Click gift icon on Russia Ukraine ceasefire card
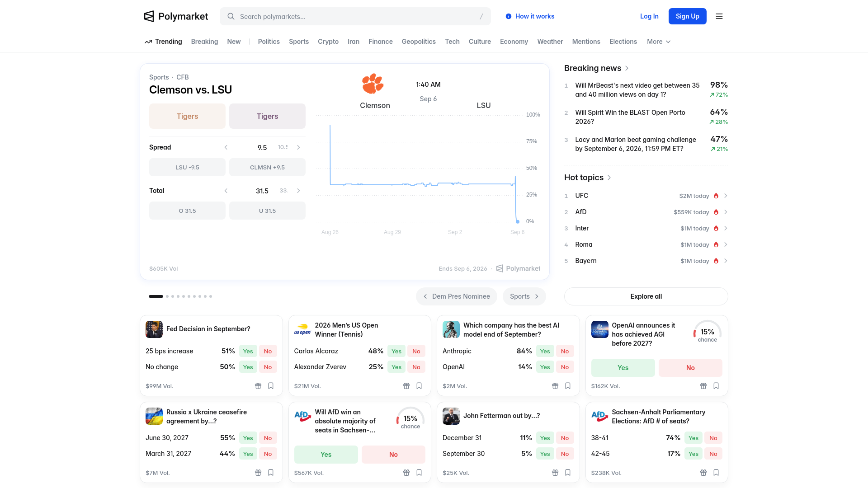 (x=258, y=473)
